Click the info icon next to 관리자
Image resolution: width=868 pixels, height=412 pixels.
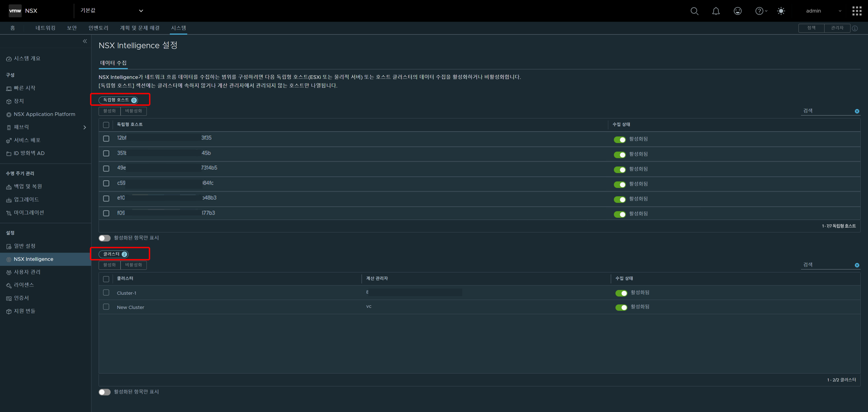[x=855, y=28]
